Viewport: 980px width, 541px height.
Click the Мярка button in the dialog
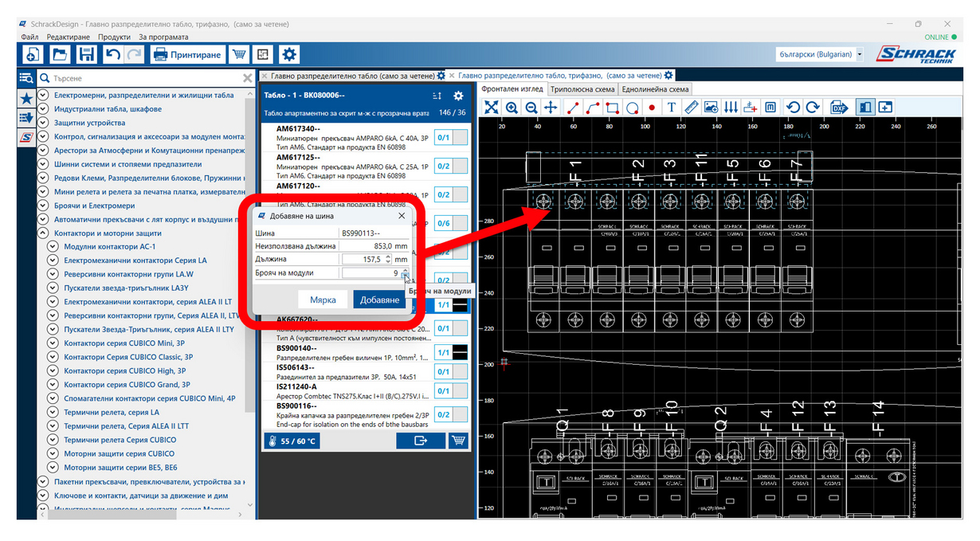(323, 300)
